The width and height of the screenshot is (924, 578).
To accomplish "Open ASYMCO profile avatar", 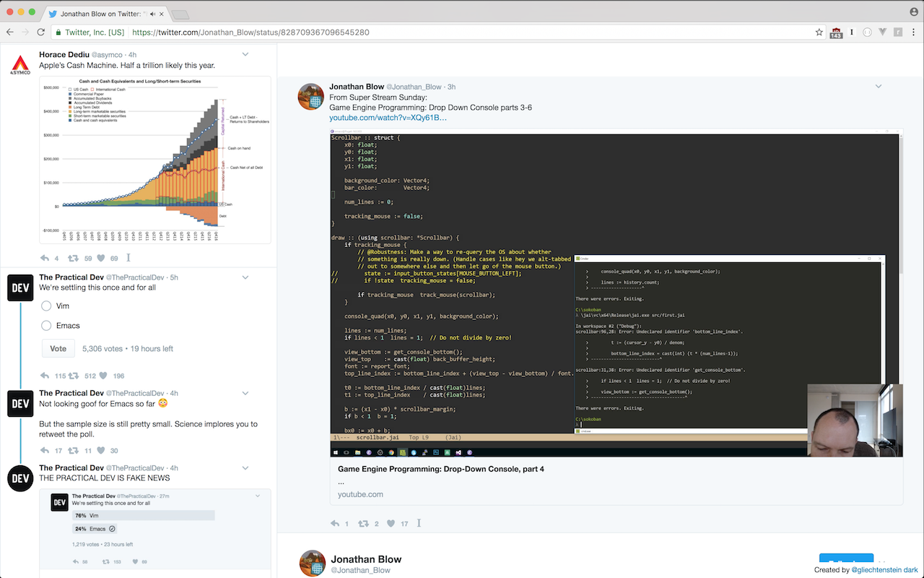I will tap(20, 65).
